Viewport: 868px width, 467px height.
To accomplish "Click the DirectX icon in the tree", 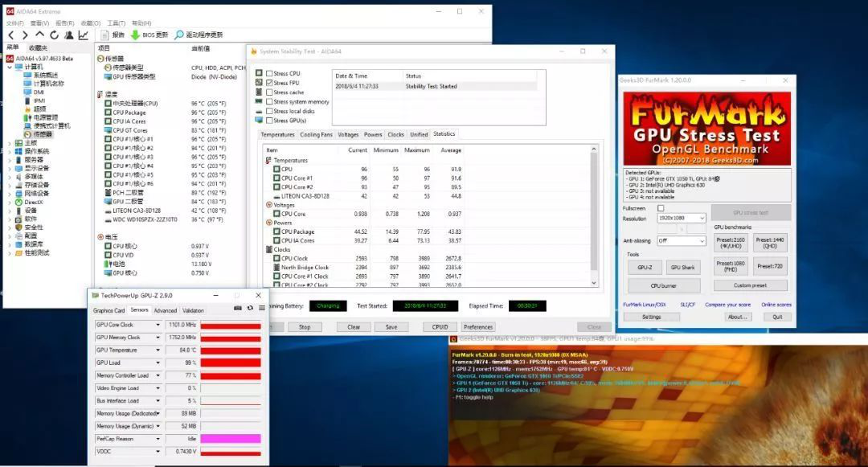I will (x=18, y=203).
